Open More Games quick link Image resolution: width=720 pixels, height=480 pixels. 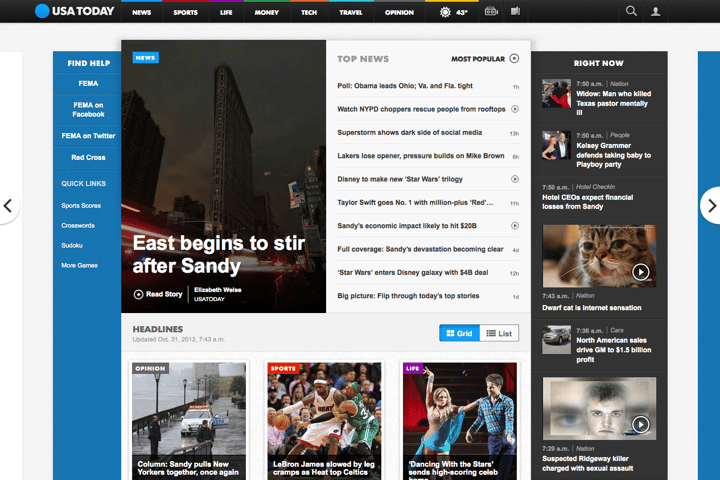pyautogui.click(x=79, y=265)
